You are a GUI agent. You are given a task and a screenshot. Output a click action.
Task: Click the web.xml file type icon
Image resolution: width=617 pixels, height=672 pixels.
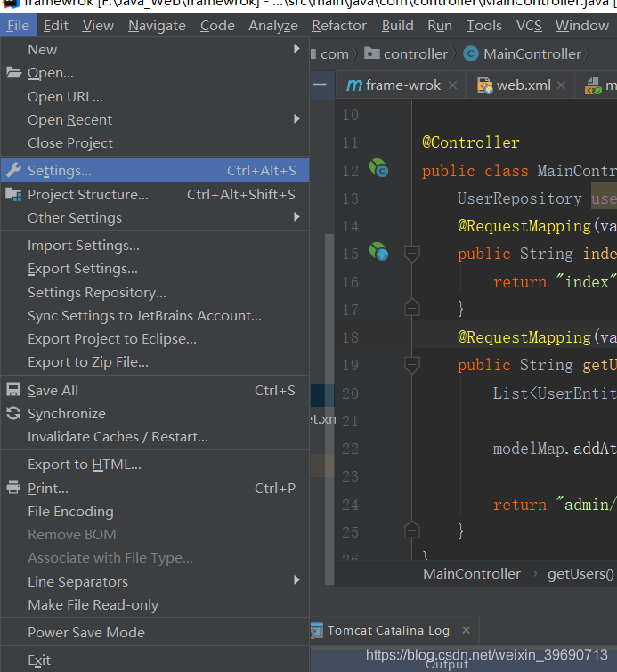(x=485, y=85)
